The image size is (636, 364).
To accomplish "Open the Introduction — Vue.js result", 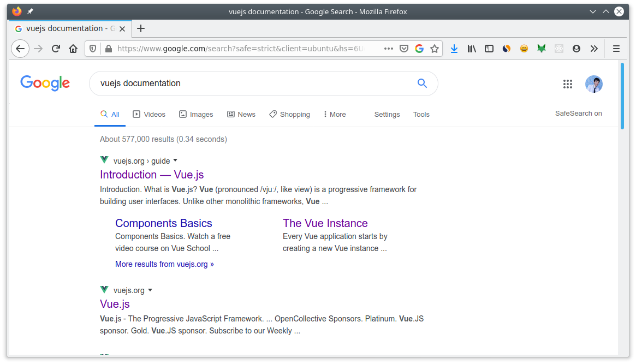I will tap(152, 175).
